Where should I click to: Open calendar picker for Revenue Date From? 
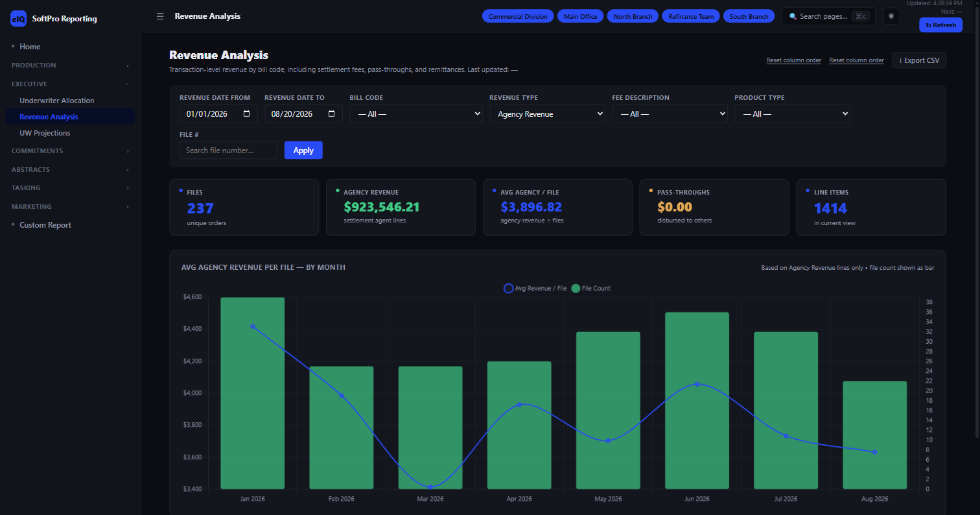click(x=246, y=114)
